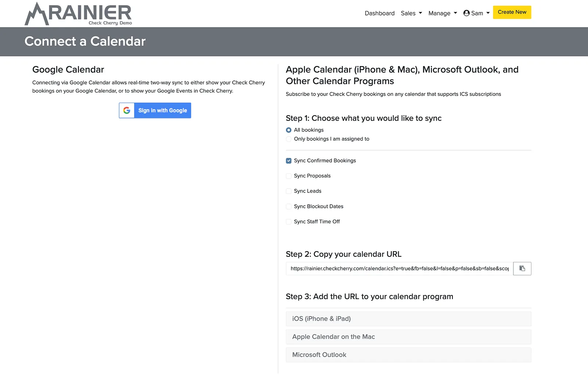588x378 pixels.
Task: Select the All bookings radio option
Action: (x=288, y=130)
